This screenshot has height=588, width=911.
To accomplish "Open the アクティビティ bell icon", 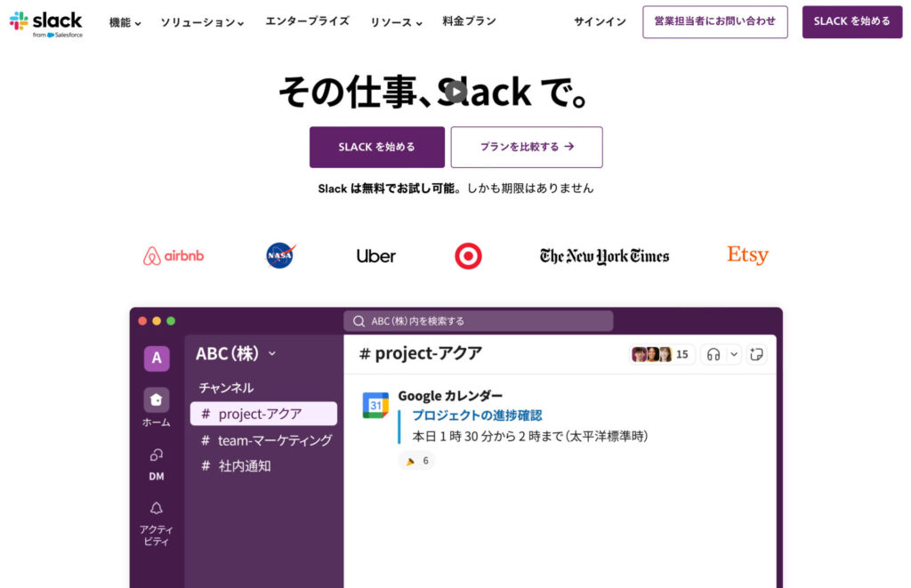I will (157, 509).
